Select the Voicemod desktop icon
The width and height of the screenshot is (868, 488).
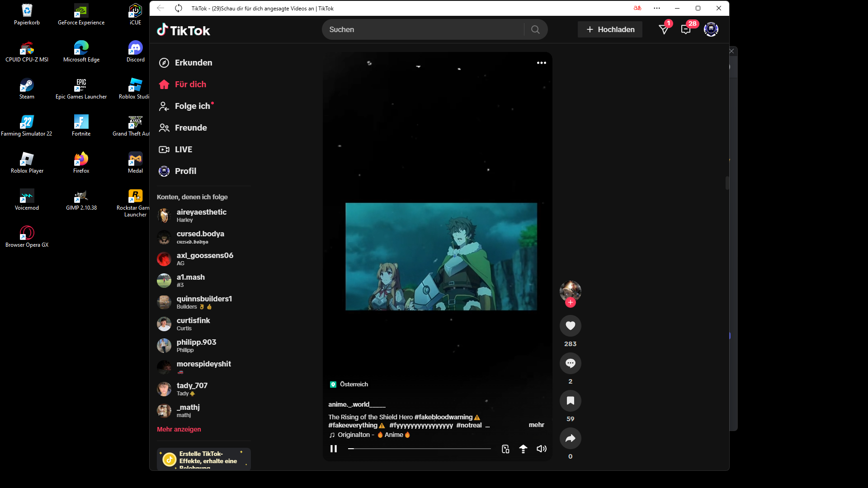[27, 199]
